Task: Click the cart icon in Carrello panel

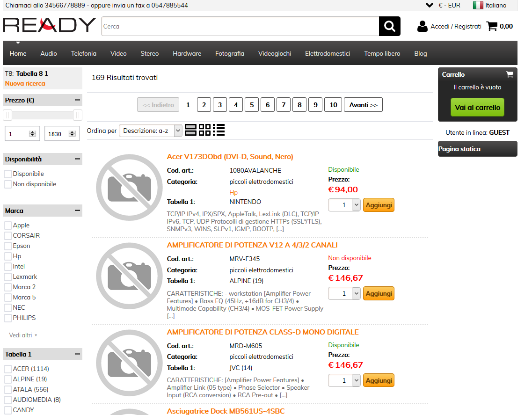Action: point(509,74)
